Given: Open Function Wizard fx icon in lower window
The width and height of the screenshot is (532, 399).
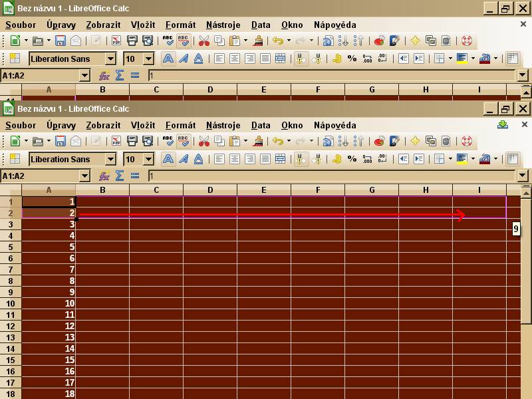Looking at the screenshot, I should [x=104, y=176].
